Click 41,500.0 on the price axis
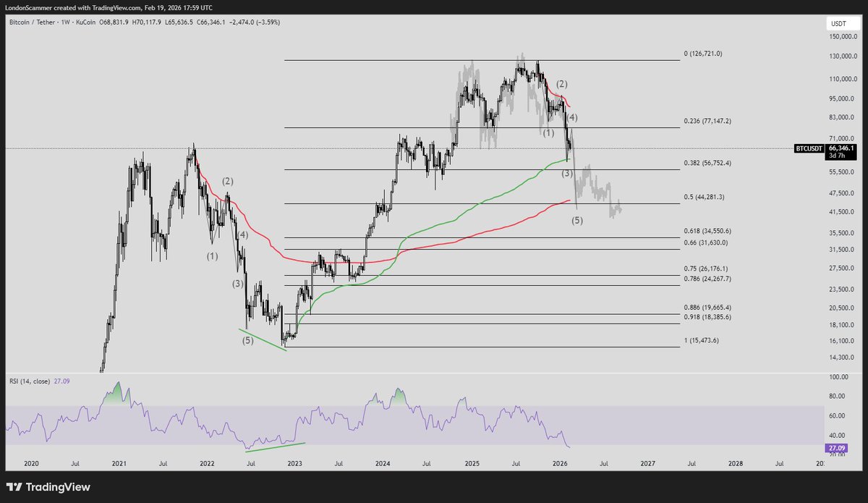The width and height of the screenshot is (868, 503). 843,211
